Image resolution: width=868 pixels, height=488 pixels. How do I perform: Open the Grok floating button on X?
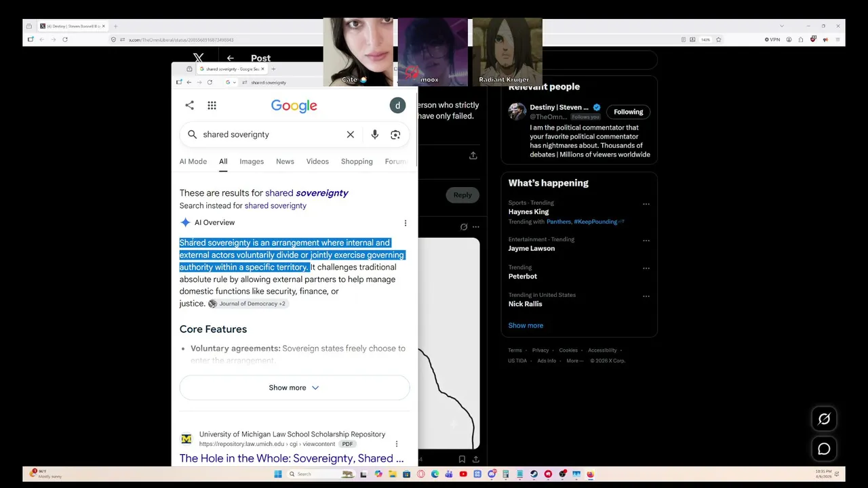point(824,419)
